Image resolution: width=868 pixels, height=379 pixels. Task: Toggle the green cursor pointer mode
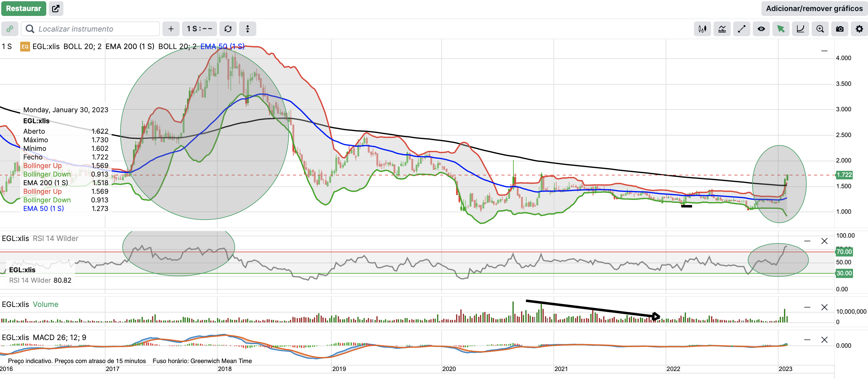tap(780, 29)
